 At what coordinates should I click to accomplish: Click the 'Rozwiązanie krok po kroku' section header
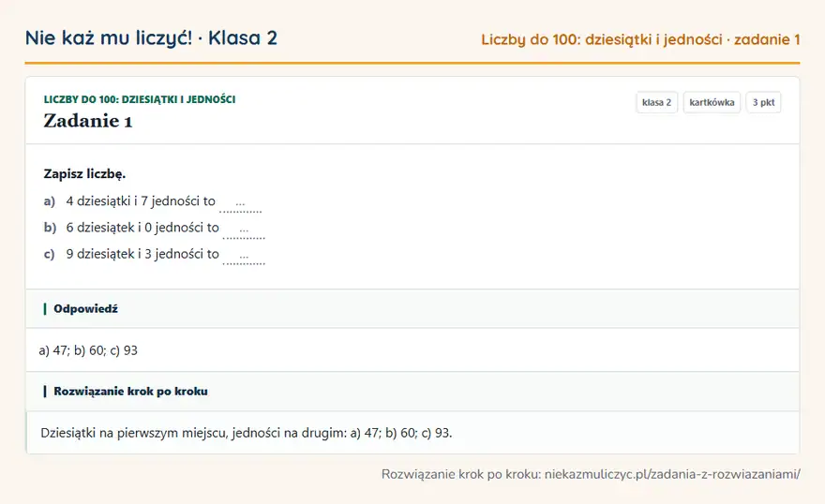(x=412, y=391)
